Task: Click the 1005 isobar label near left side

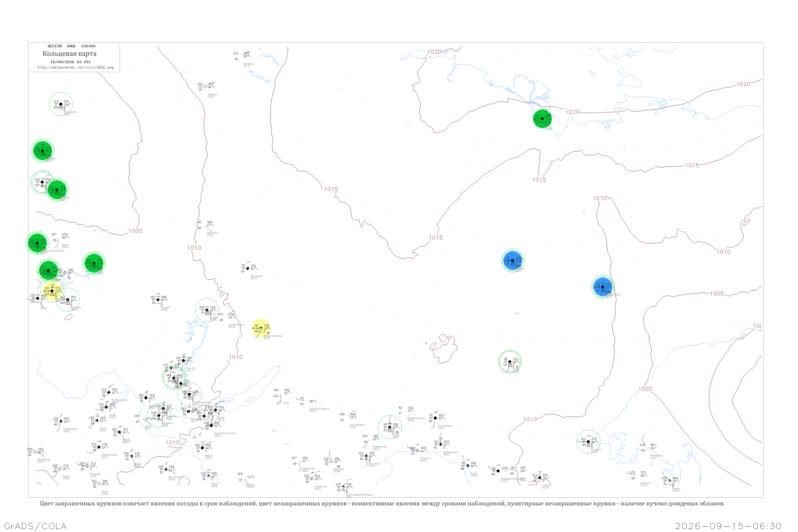Action: [x=135, y=231]
